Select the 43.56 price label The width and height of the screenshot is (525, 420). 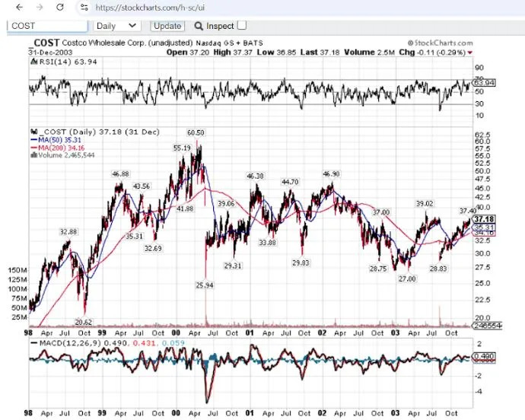pos(142,186)
